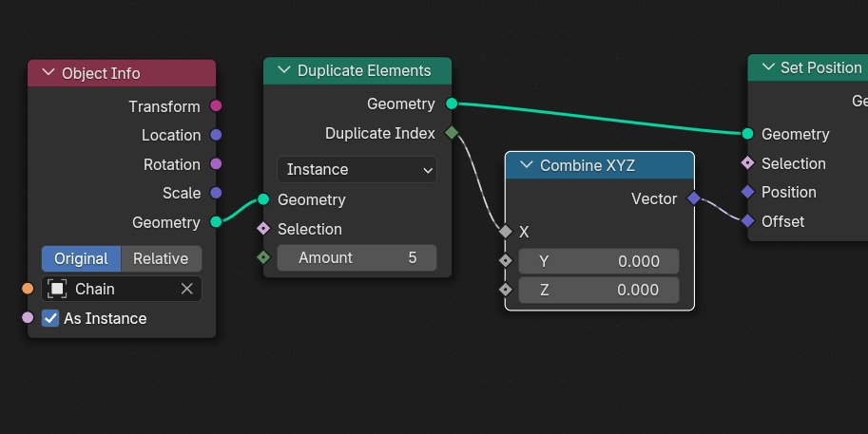This screenshot has width=868, height=434.
Task: Select the Duplicate Elements node header
Action: click(357, 71)
